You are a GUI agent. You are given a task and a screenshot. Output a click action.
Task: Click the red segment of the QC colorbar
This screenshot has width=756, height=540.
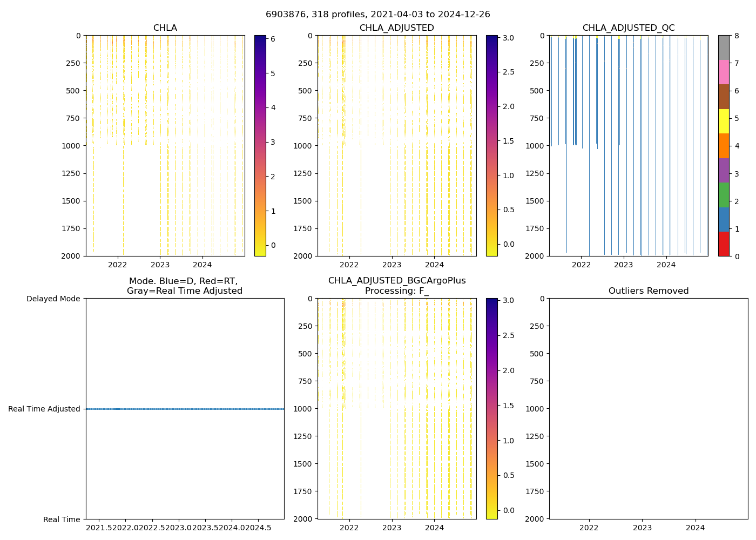[724, 244]
